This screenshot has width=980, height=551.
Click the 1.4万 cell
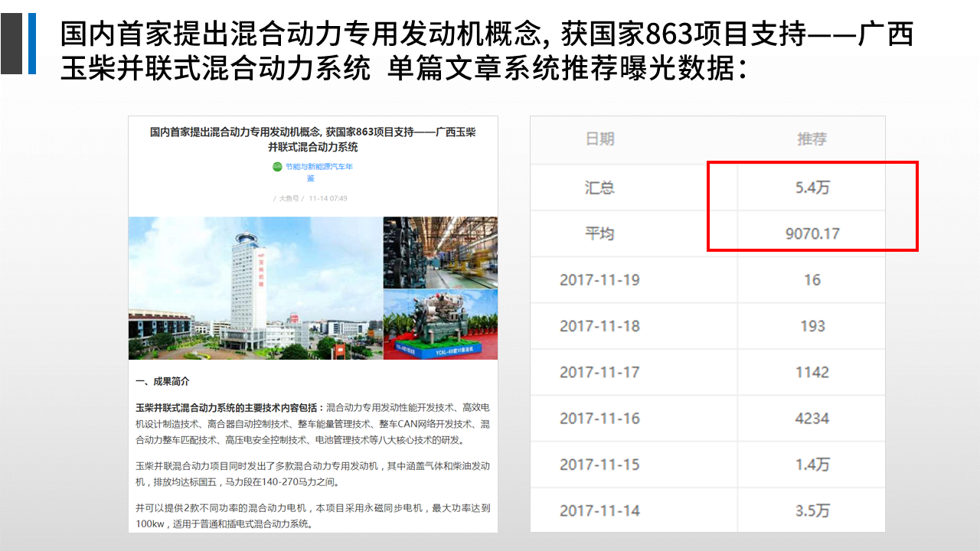pos(812,465)
